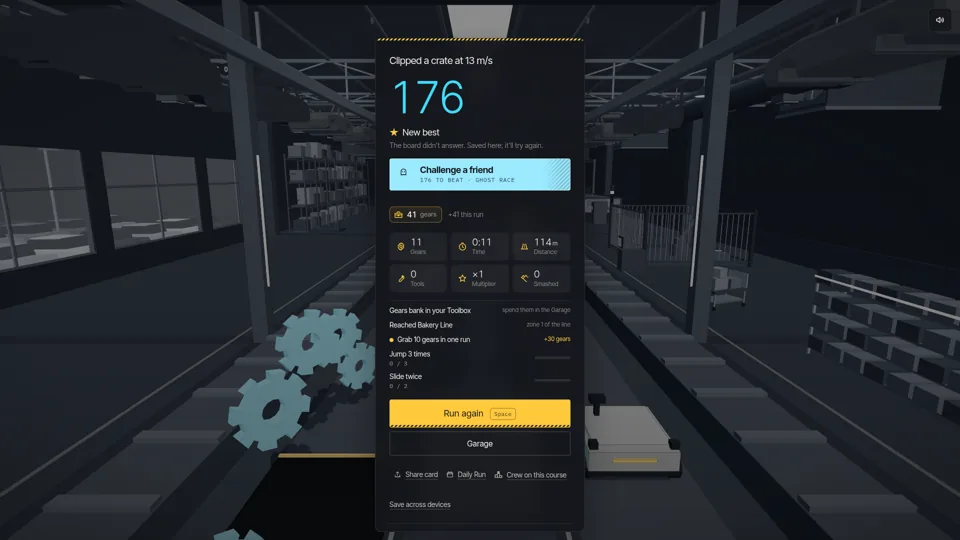Click 'Gears bank in your Toolbox' text
Viewport: 960px width, 540px height.
pos(430,310)
